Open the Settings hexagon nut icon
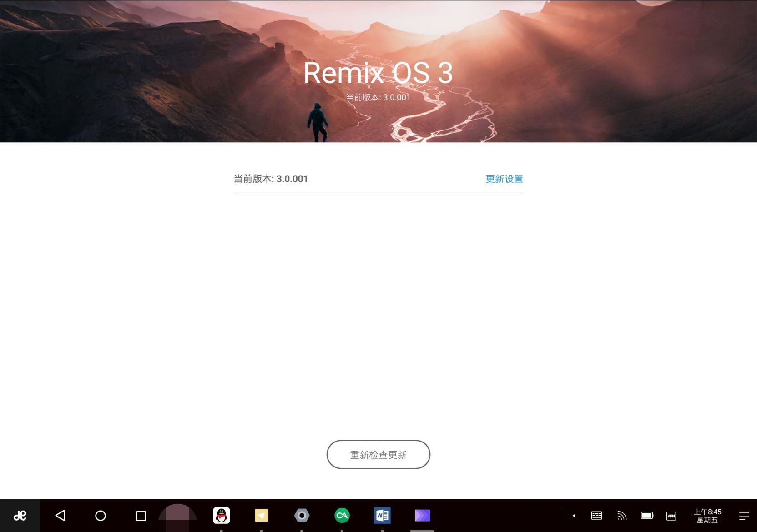 (x=302, y=516)
